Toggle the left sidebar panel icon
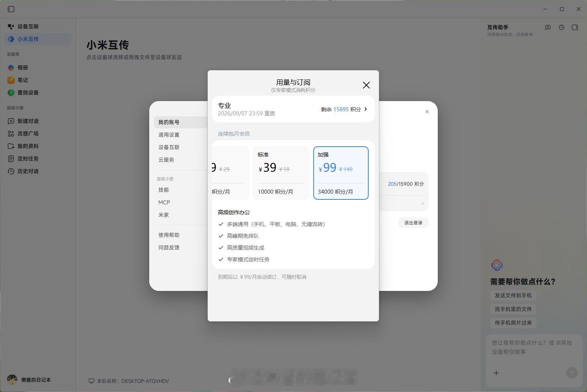Image resolution: width=587 pixels, height=392 pixels. pyautogui.click(x=11, y=9)
